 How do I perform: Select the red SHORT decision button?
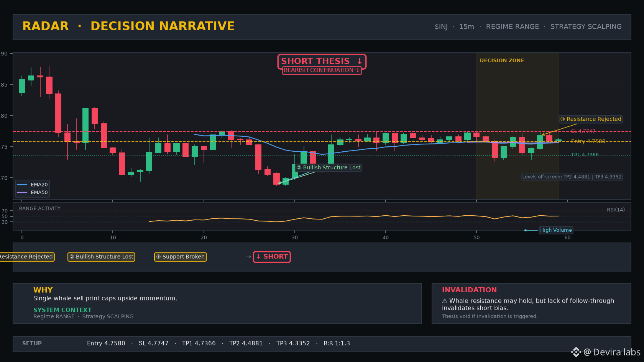pos(272,257)
